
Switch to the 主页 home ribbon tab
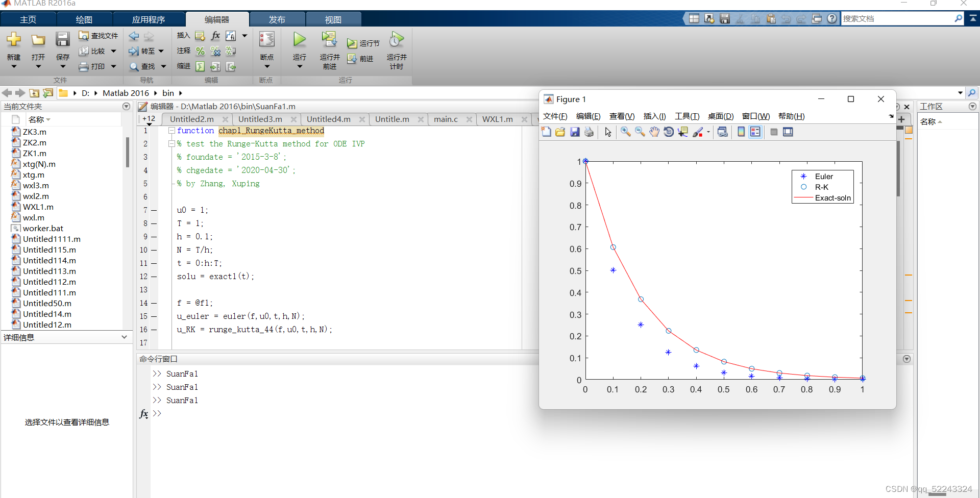point(28,19)
